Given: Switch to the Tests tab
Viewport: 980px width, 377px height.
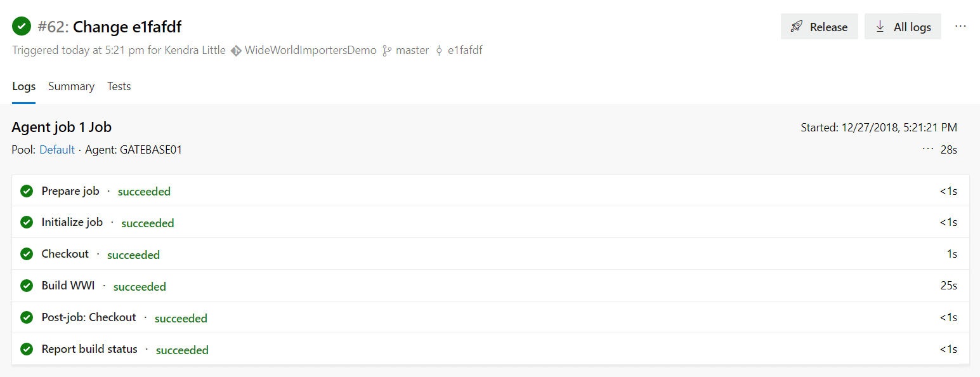Looking at the screenshot, I should point(119,86).
